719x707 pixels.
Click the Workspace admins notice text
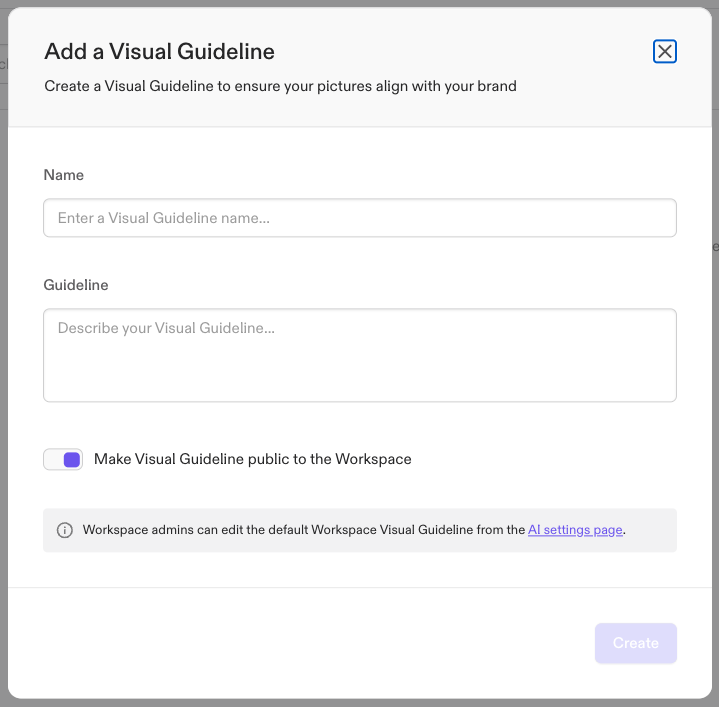[x=300, y=530]
